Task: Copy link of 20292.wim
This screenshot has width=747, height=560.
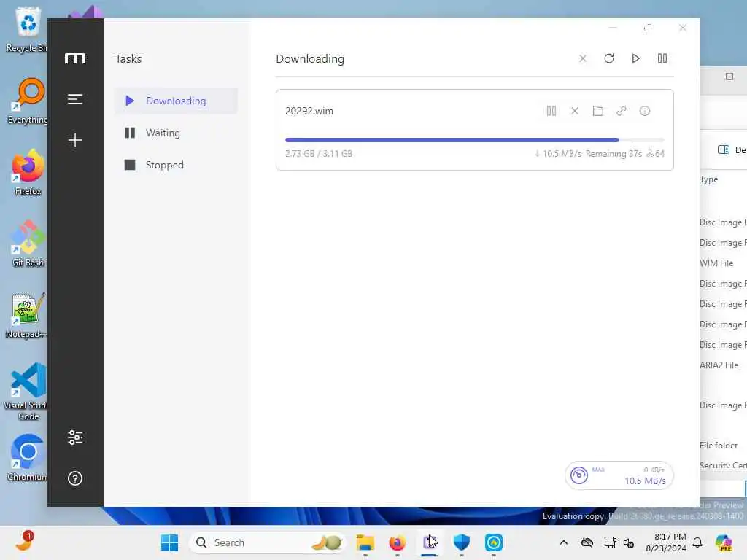Action: [622, 111]
